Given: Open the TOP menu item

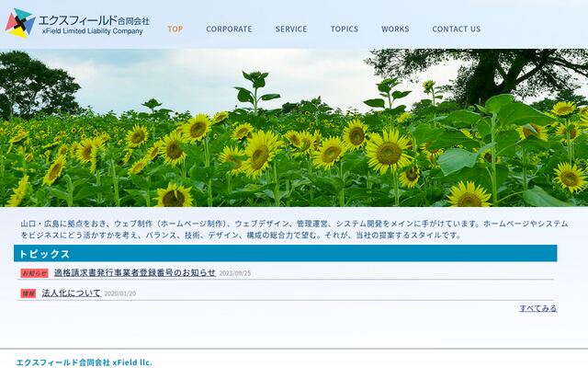Looking at the screenshot, I should pyautogui.click(x=175, y=29).
